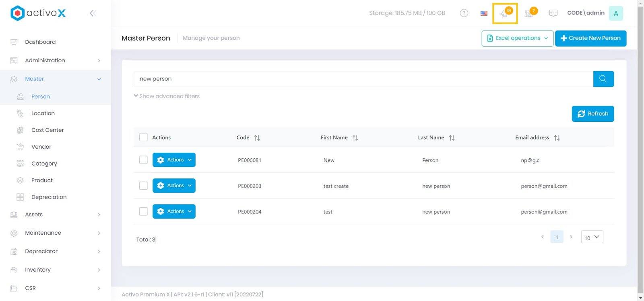Image resolution: width=644 pixels, height=301 pixels.
Task: Open the notifications icon with badge 7
Action: click(x=530, y=13)
